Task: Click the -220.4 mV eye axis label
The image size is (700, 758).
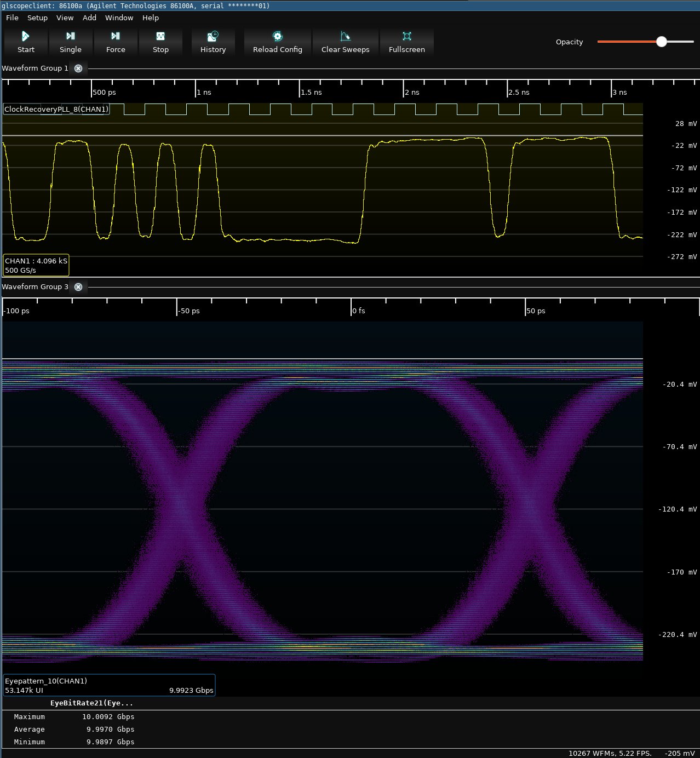Action: 678,635
